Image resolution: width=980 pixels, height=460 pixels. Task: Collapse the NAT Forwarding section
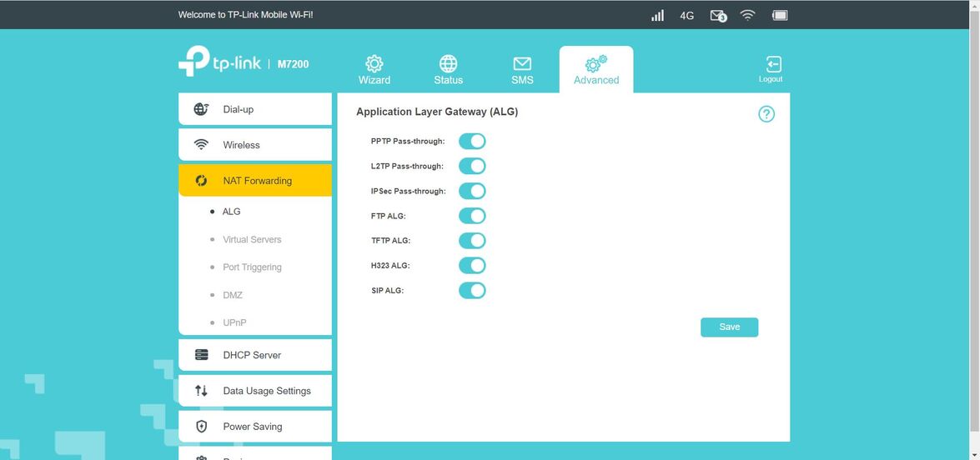click(x=255, y=181)
